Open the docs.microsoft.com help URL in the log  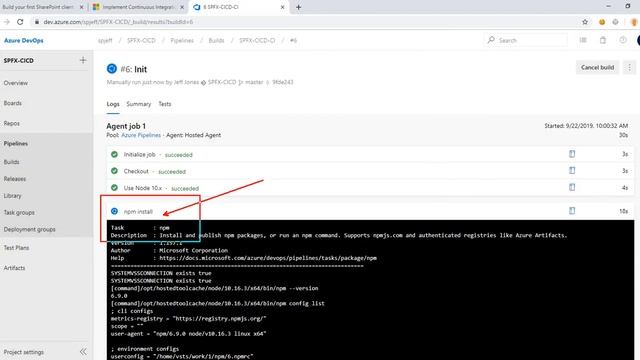tap(268, 258)
